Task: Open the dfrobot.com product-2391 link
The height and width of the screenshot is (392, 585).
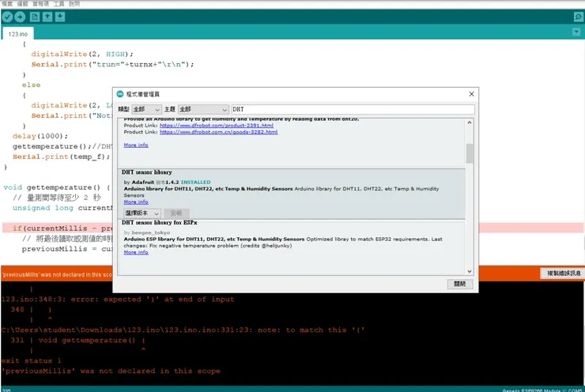Action: 217,126
